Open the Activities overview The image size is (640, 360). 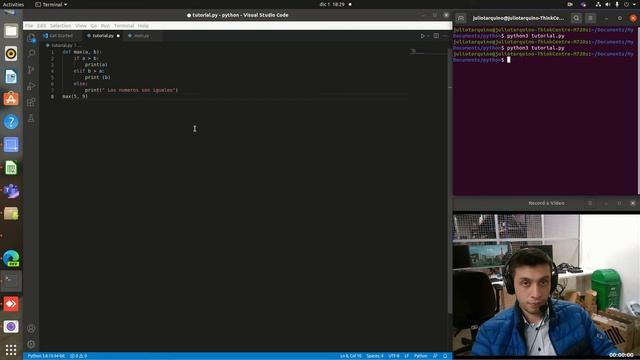tap(13, 4)
